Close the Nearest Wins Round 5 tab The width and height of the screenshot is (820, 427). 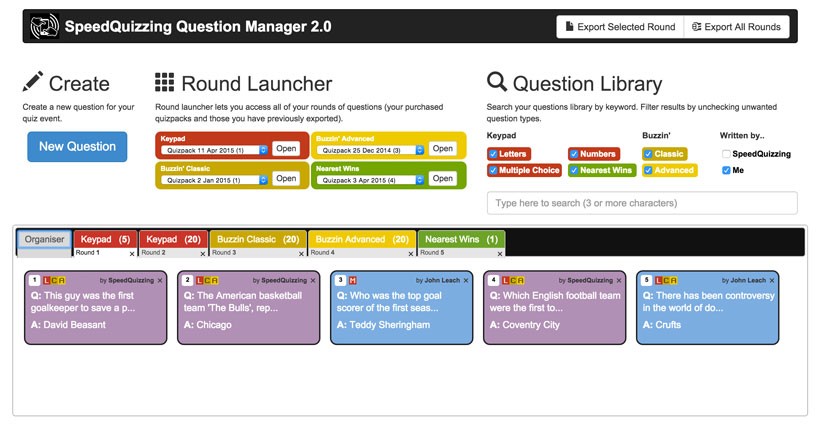click(500, 253)
